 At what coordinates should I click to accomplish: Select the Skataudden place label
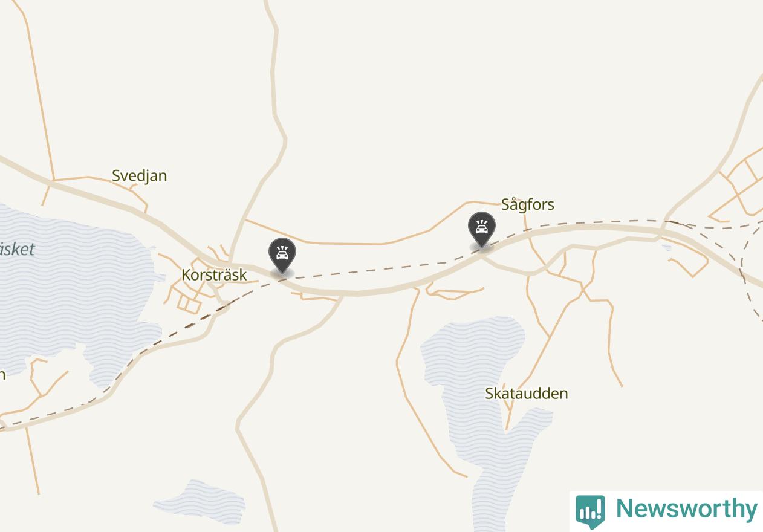pos(527,393)
